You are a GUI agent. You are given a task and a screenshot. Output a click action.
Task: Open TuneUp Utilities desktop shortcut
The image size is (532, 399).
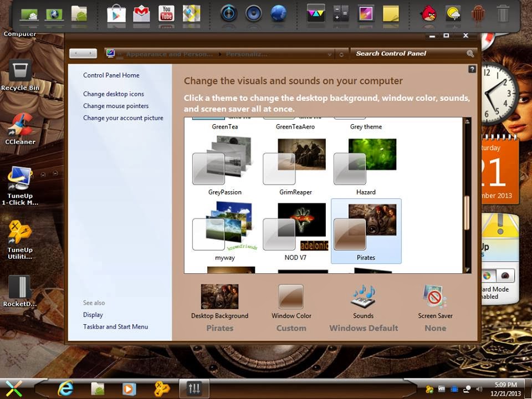(20, 240)
